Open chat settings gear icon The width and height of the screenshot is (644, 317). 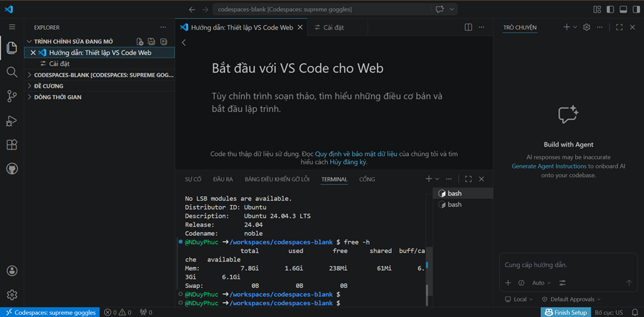[x=587, y=27]
